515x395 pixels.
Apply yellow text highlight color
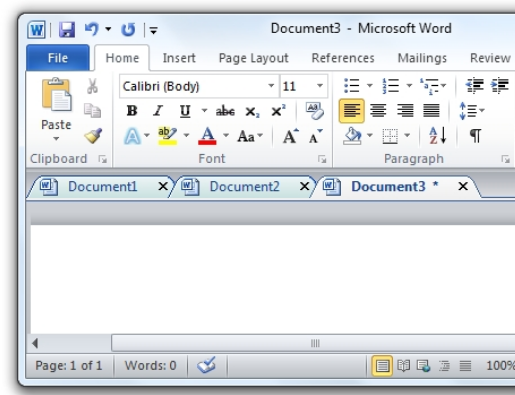167,136
